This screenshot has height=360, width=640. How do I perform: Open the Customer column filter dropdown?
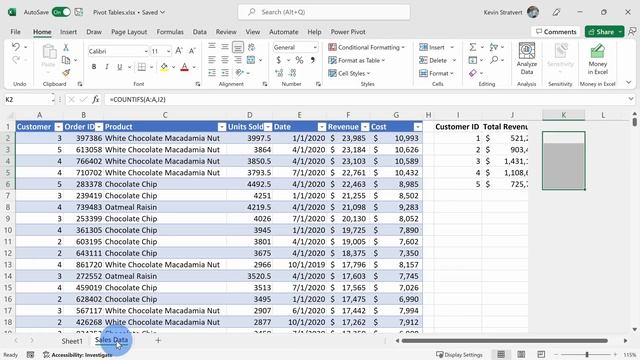[58, 127]
